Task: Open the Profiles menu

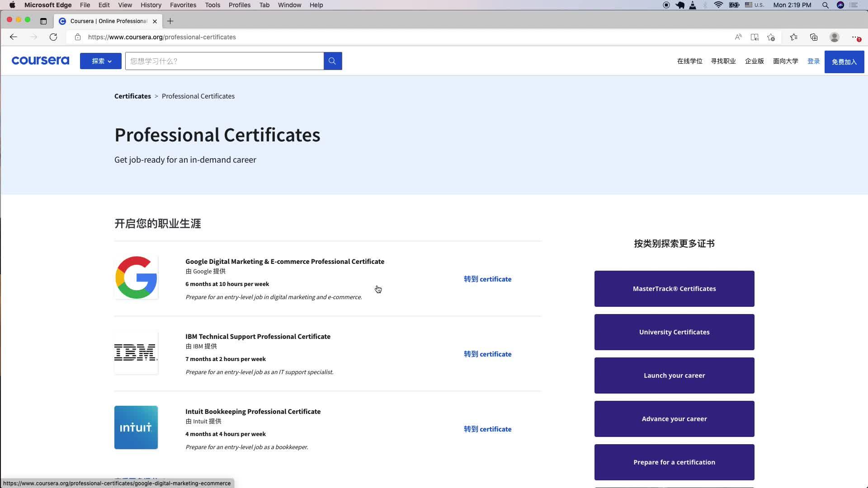Action: coord(240,5)
